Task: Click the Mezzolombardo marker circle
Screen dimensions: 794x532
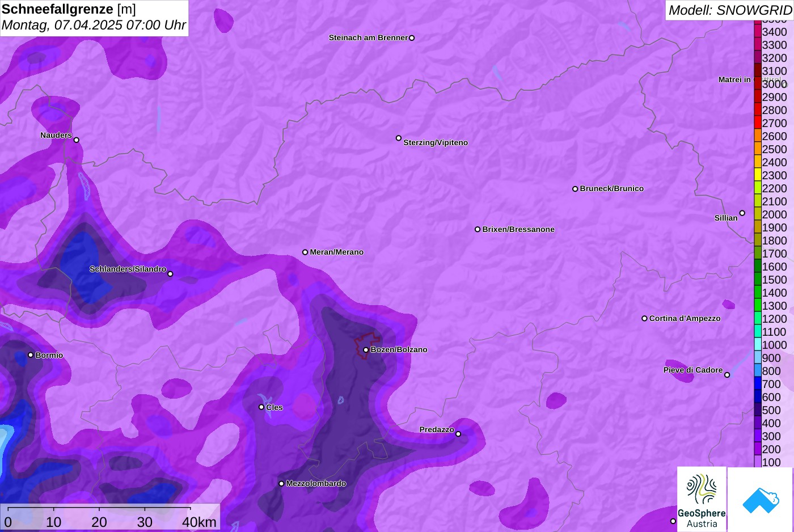Action: pyautogui.click(x=281, y=484)
